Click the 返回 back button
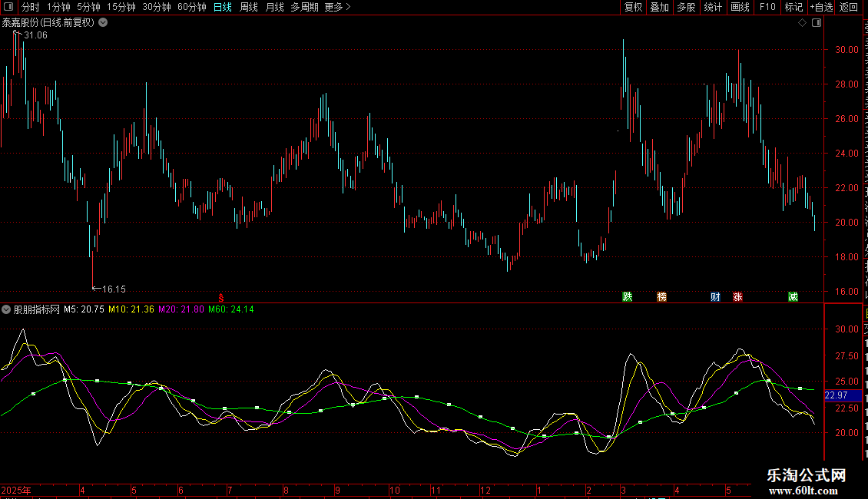868x499 pixels. pyautogui.click(x=849, y=7)
